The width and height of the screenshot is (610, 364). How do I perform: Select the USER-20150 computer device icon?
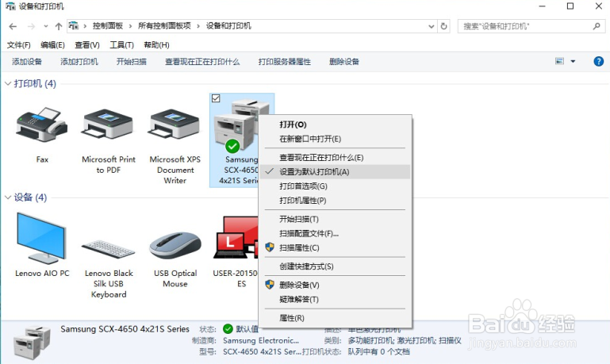236,238
